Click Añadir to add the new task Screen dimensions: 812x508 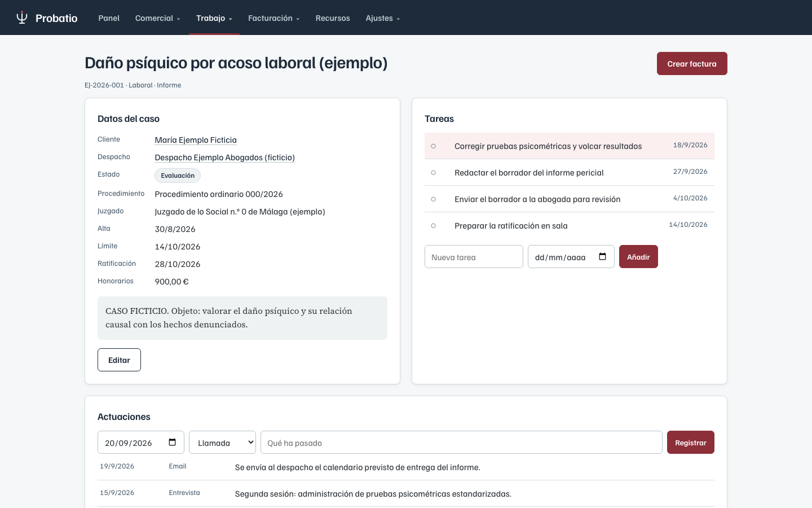638,257
